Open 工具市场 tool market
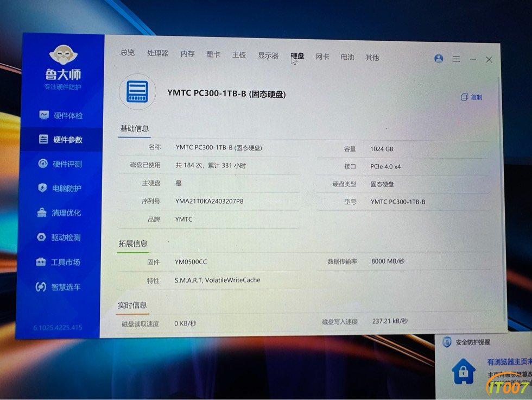Viewport: 532px width, 400px height. pyautogui.click(x=58, y=262)
